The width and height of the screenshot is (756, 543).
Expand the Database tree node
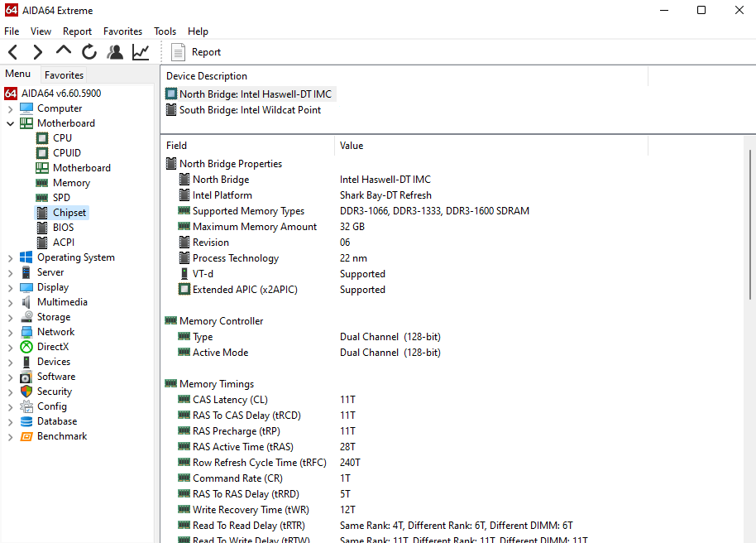[10, 422]
